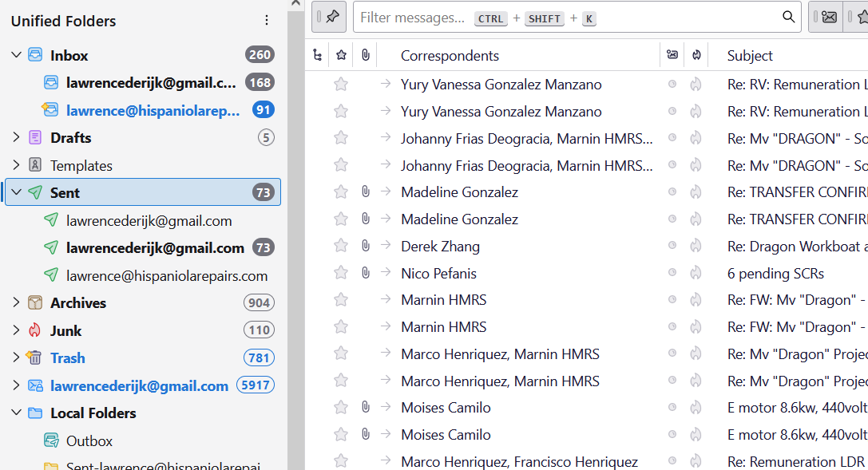Mark the Nico Pefanis message as junk
The width and height of the screenshot is (868, 470).
click(x=696, y=273)
